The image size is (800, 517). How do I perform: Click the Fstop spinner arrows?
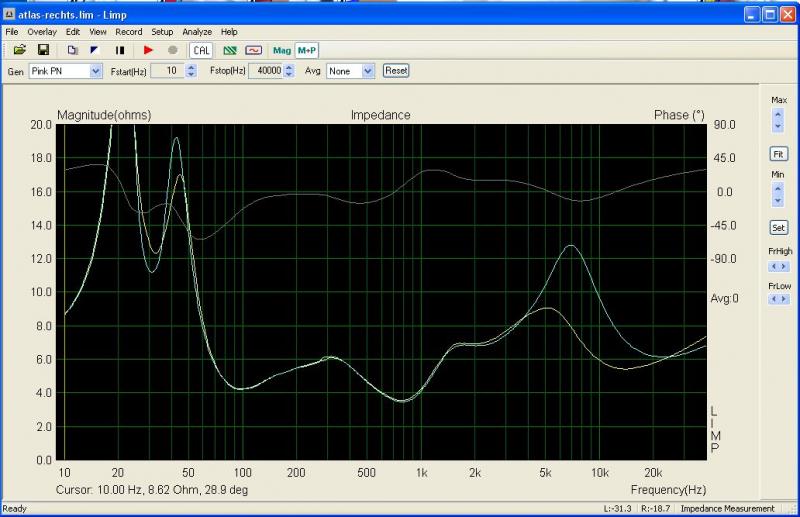click(x=289, y=71)
